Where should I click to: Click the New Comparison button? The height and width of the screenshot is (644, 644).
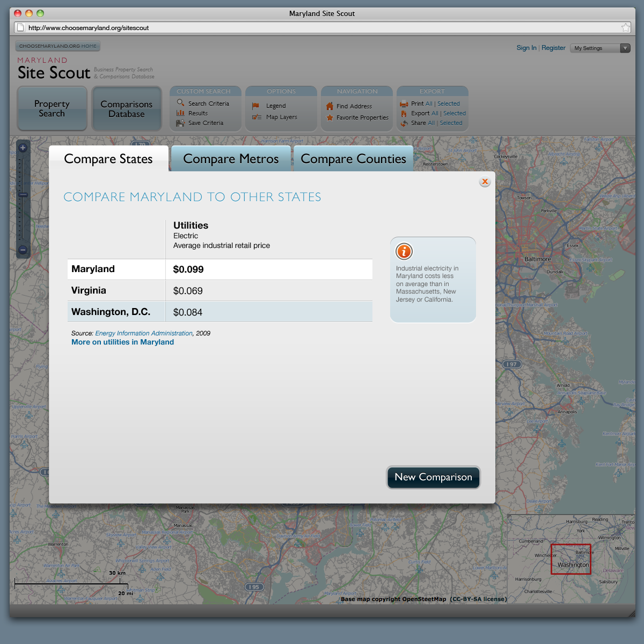434,477
